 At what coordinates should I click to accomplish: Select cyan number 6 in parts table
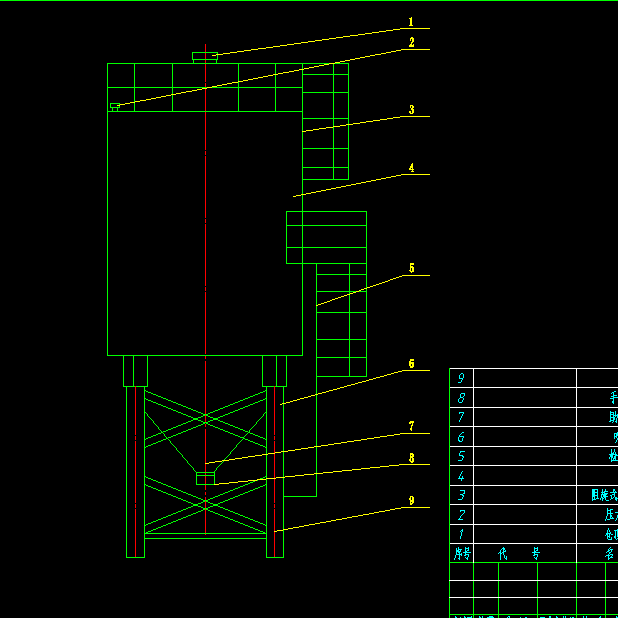tap(461, 437)
